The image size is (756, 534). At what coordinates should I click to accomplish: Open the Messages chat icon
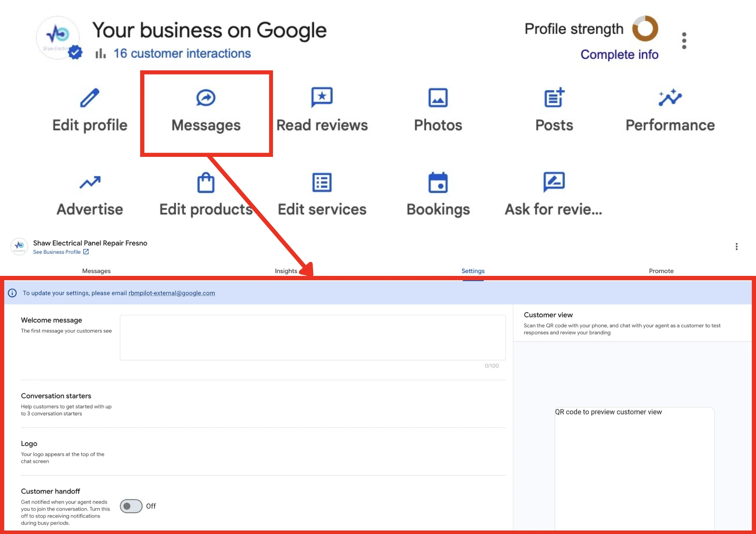(206, 98)
